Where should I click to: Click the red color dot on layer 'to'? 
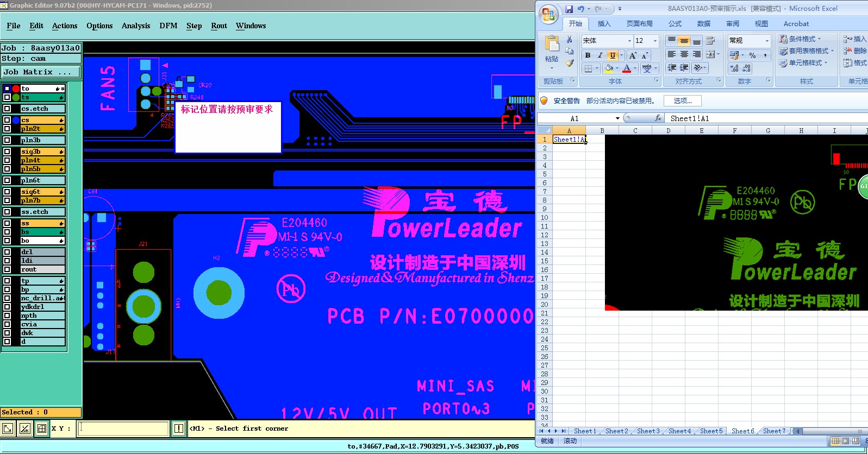(x=16, y=89)
